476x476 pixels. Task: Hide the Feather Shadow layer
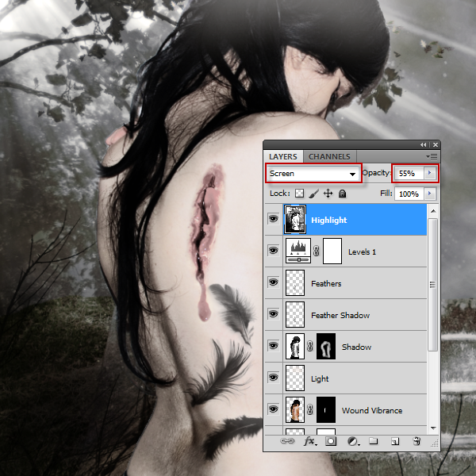coord(273,314)
